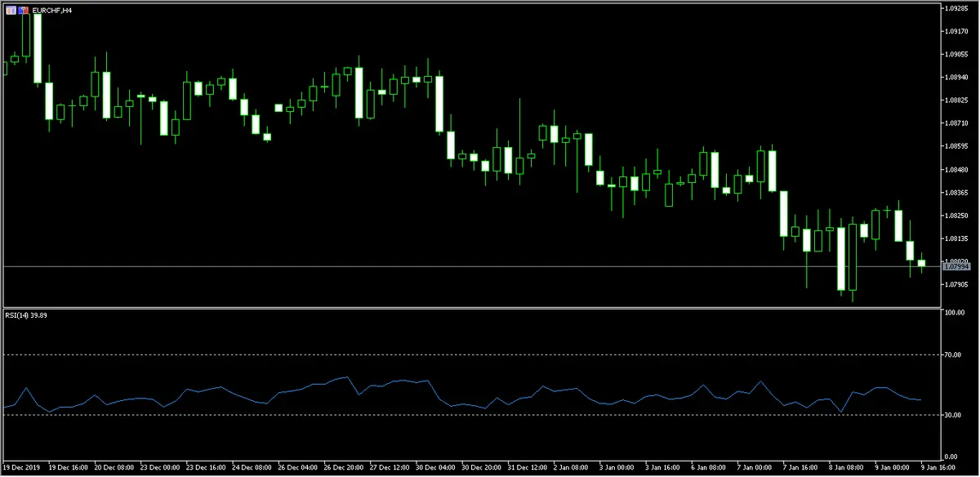Click the 26 Dec 04:00 time label
The height and width of the screenshot is (477, 980).
[297, 468]
